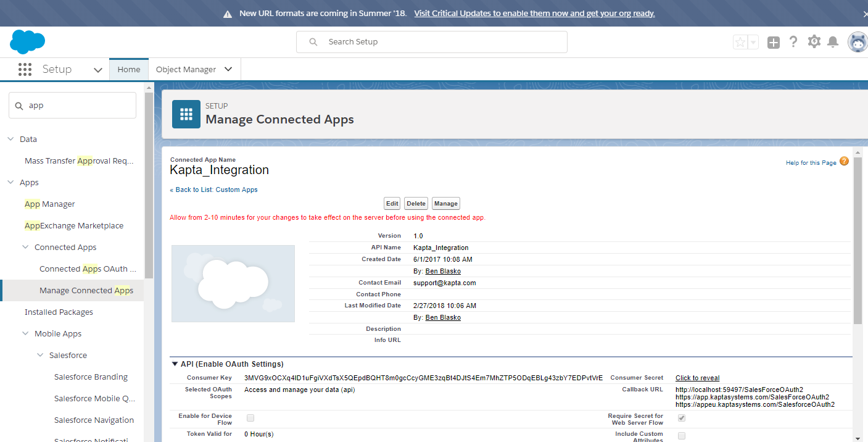Open Ben Blasko link under Created Date
The image size is (868, 442).
click(x=443, y=271)
